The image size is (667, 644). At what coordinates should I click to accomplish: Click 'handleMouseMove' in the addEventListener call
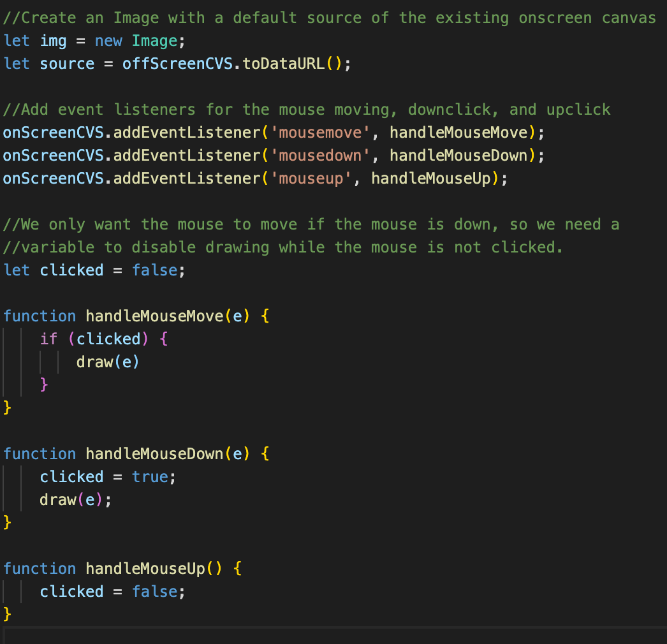[x=459, y=133]
